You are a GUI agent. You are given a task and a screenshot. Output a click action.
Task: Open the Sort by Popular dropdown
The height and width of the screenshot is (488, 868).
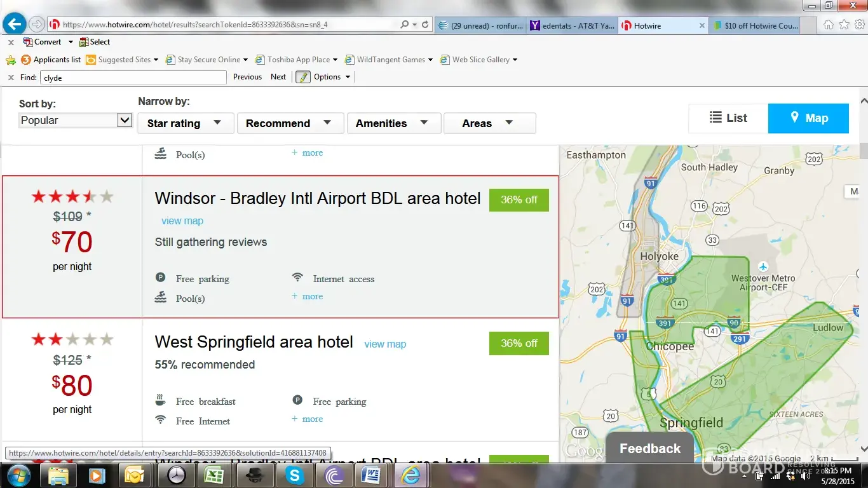click(75, 120)
